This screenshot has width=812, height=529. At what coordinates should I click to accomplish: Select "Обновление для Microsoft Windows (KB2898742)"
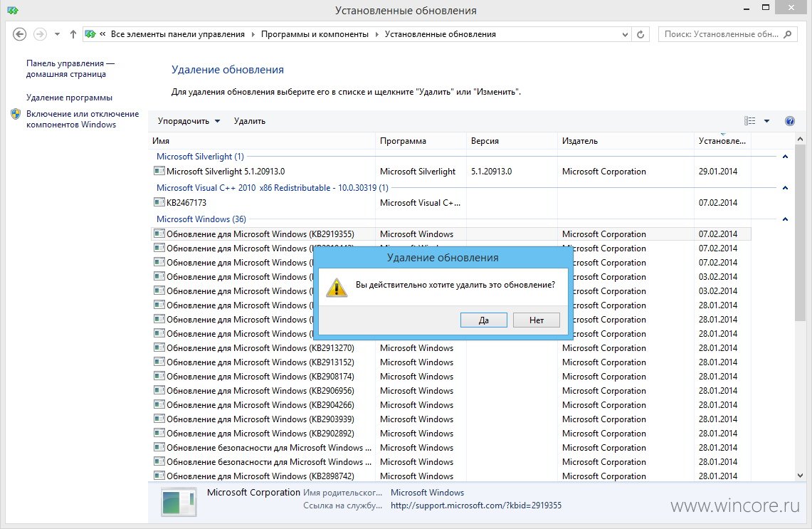[260, 476]
